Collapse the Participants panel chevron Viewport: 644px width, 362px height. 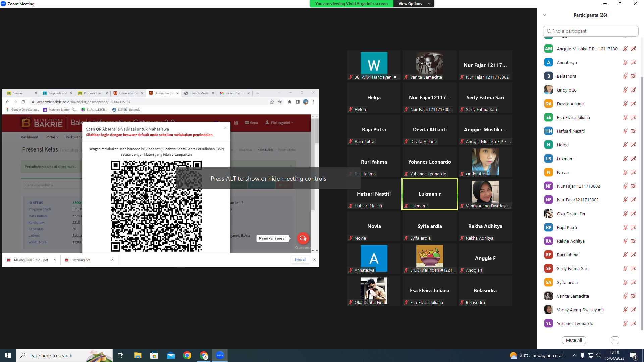pos(545,15)
